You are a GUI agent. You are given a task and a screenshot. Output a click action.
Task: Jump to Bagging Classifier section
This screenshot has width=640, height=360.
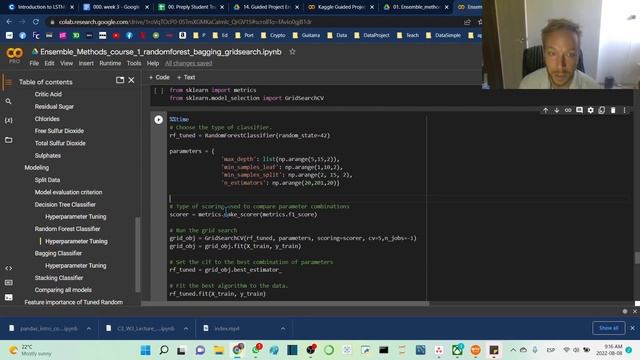point(58,253)
